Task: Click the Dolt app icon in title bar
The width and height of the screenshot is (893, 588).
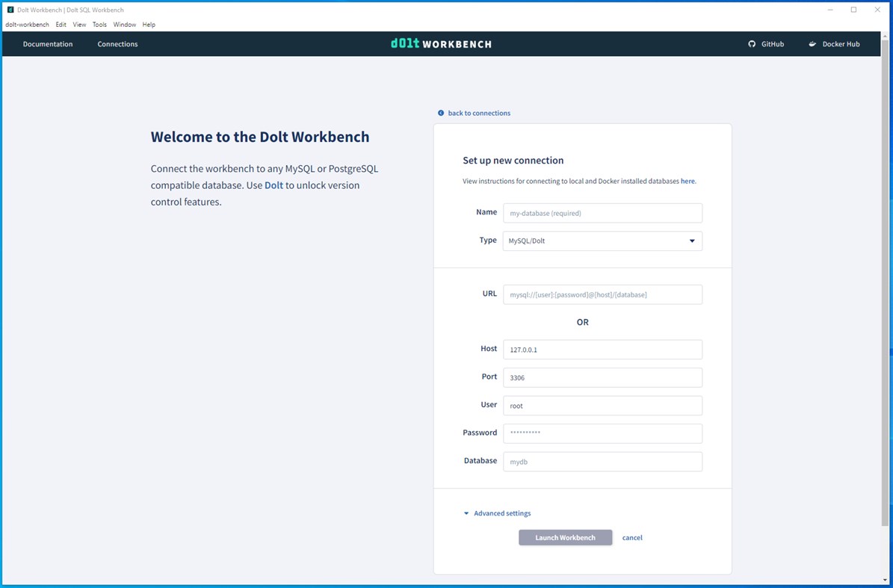Action: 10,10
